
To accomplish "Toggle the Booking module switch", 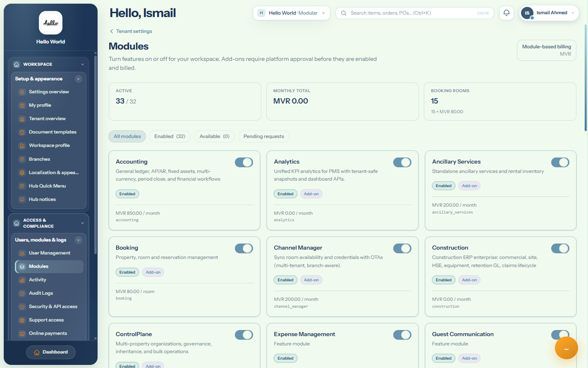I will tap(244, 248).
